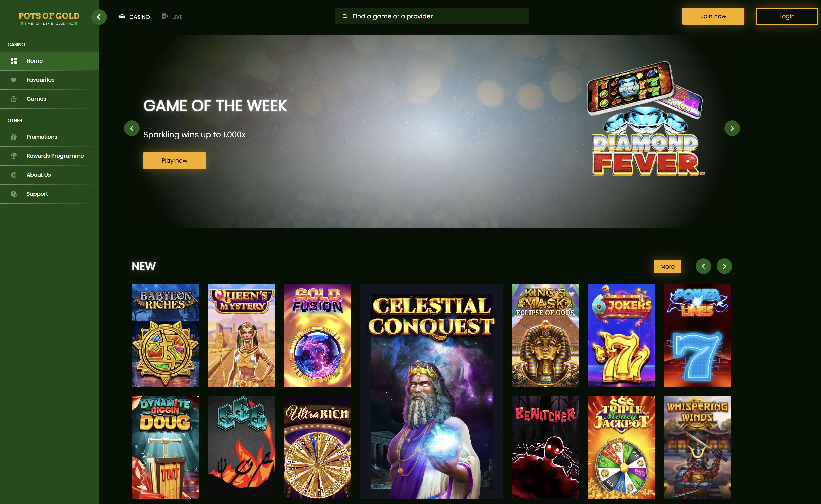This screenshot has width=821, height=504.
Task: Show next banner slide
Action: coord(732,128)
